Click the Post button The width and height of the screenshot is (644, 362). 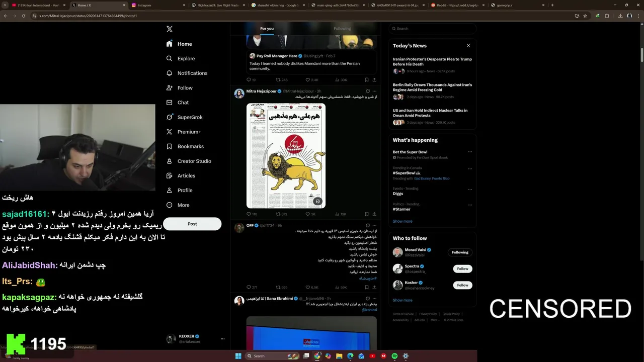[x=192, y=224]
